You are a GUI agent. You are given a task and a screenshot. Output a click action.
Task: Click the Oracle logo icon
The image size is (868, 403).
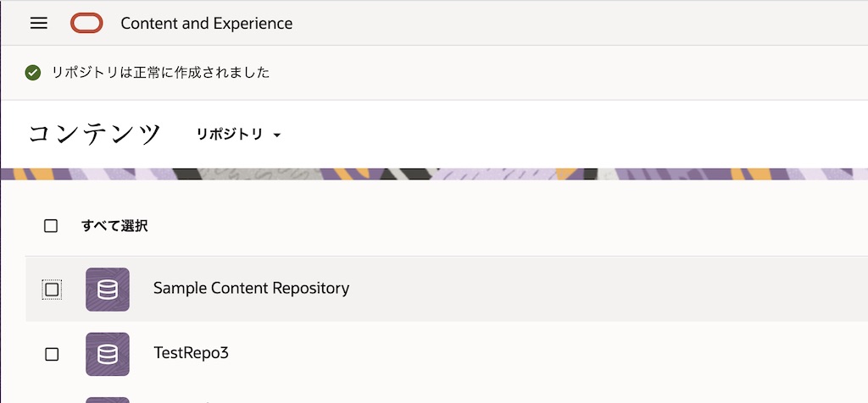(86, 23)
